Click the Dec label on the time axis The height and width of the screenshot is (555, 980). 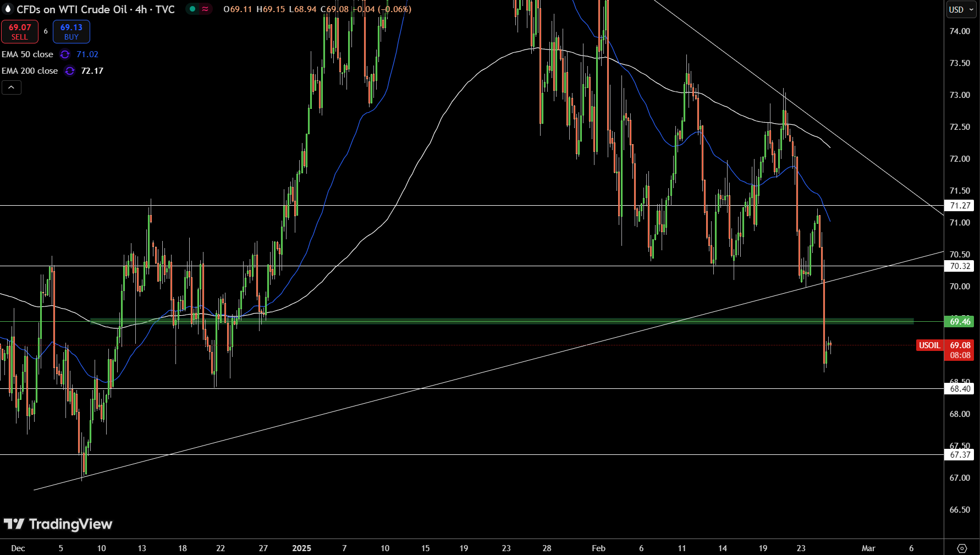[x=18, y=548]
